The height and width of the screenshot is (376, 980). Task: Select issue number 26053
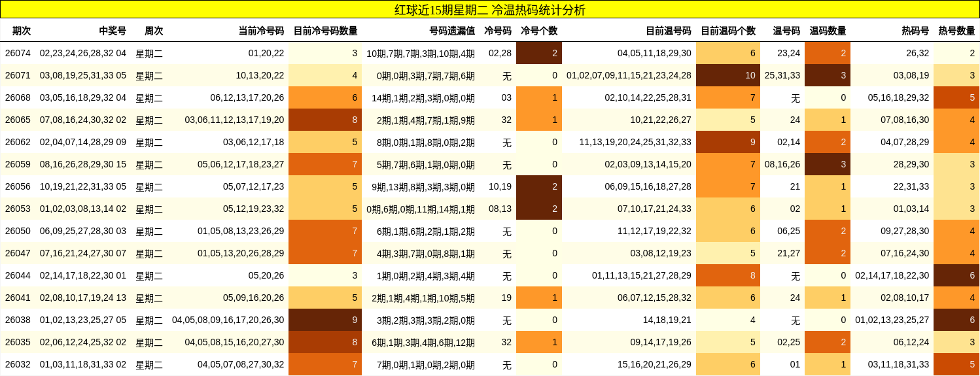[18, 209]
